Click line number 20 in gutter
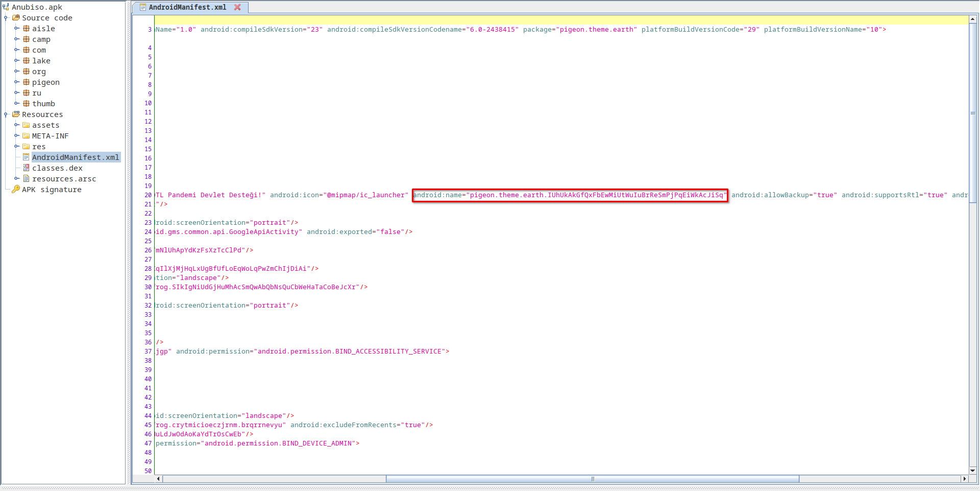Image resolution: width=980 pixels, height=491 pixels. pos(148,195)
